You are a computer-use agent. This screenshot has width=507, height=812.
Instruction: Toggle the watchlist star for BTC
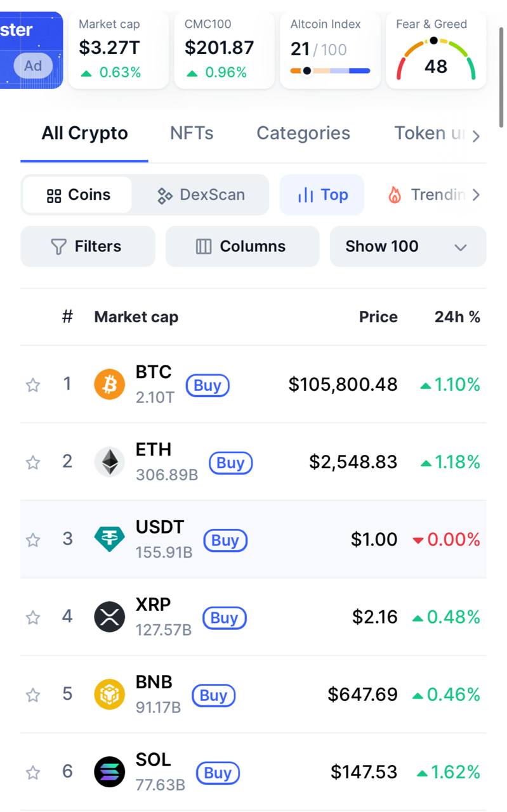(x=33, y=384)
